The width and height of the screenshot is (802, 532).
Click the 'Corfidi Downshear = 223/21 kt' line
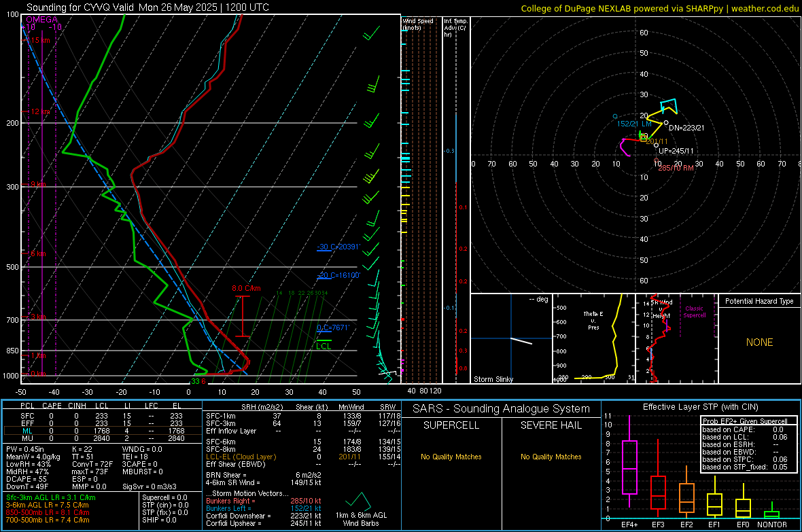pos(264,516)
